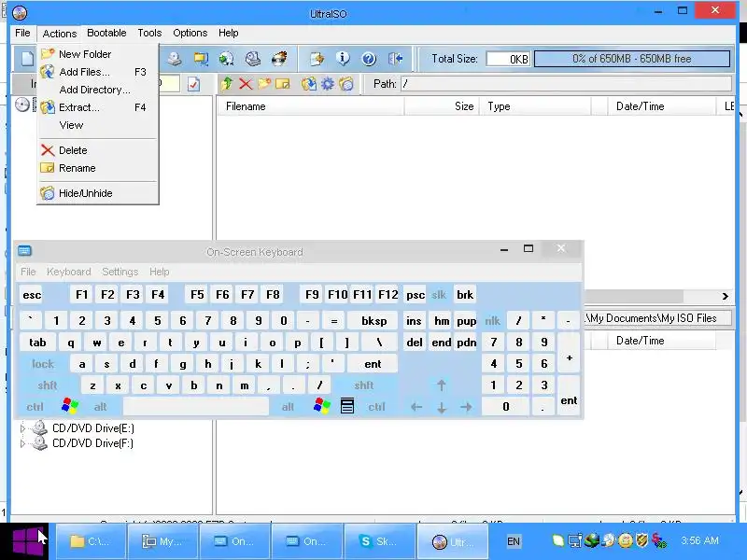Click the file list right scroll arrow
747x560 pixels.
point(726,296)
